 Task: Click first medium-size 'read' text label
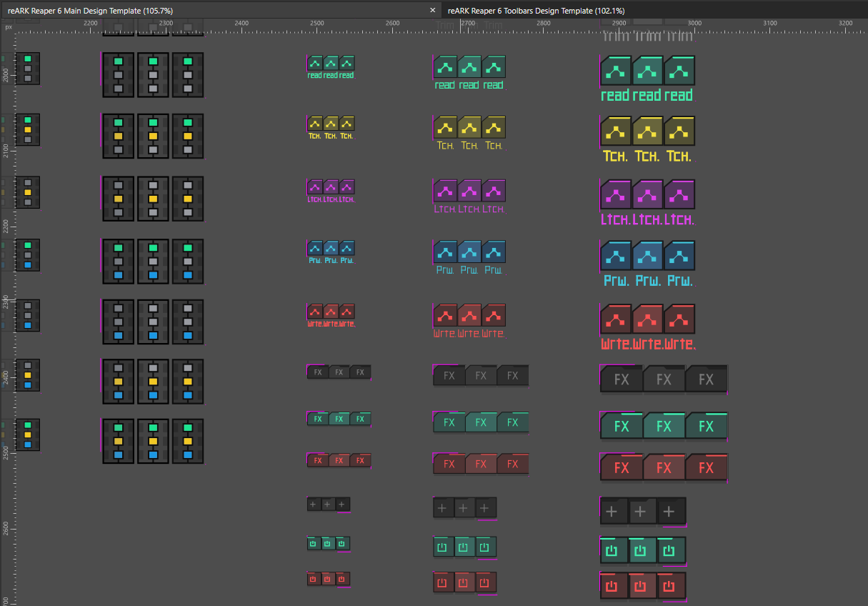pyautogui.click(x=444, y=85)
